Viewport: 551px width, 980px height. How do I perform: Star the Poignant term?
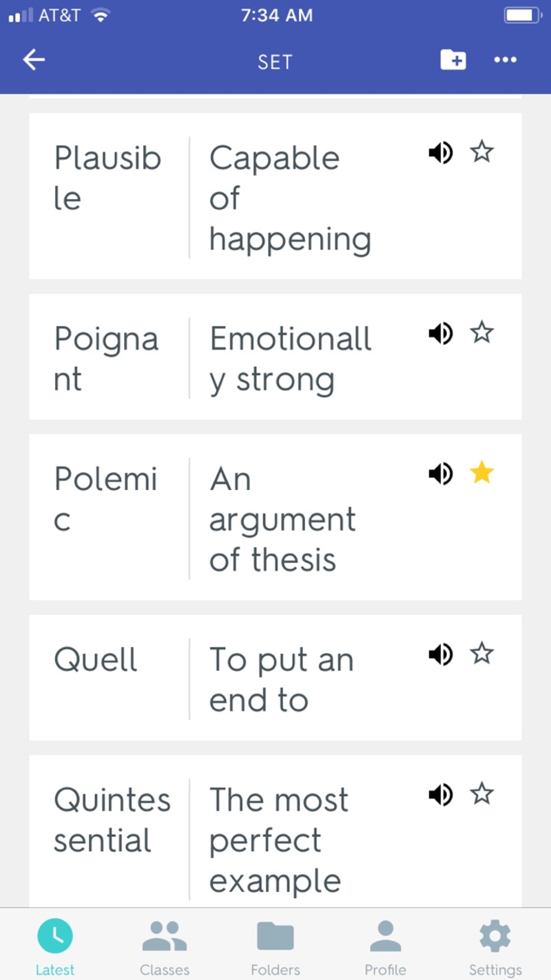click(x=481, y=334)
